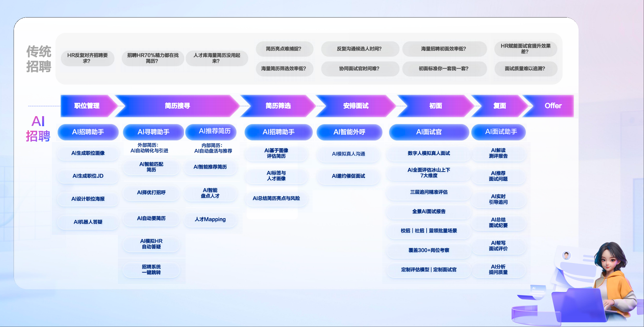Open the AI推荐简历 pill button
The width and height of the screenshot is (644, 327).
[x=214, y=131]
